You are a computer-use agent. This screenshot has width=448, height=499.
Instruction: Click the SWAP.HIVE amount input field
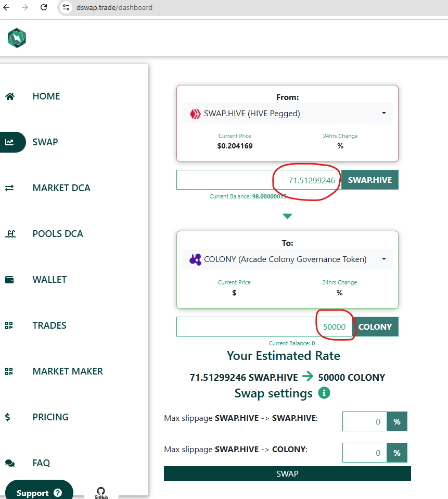(x=259, y=180)
